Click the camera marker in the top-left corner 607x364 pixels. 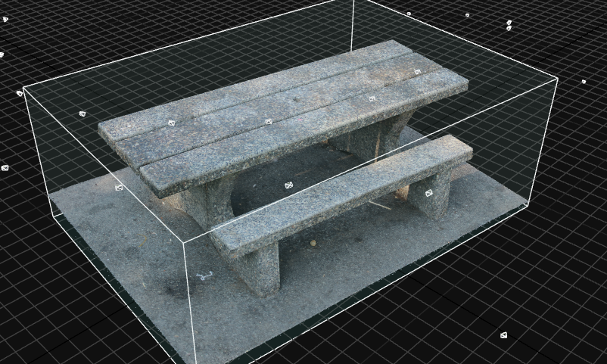pos(5,20)
